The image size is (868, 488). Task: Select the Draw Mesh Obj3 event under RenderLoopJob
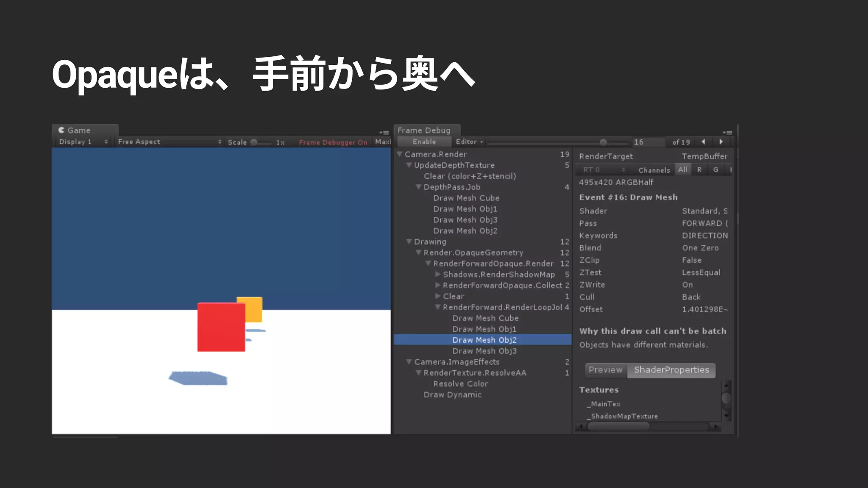(484, 351)
